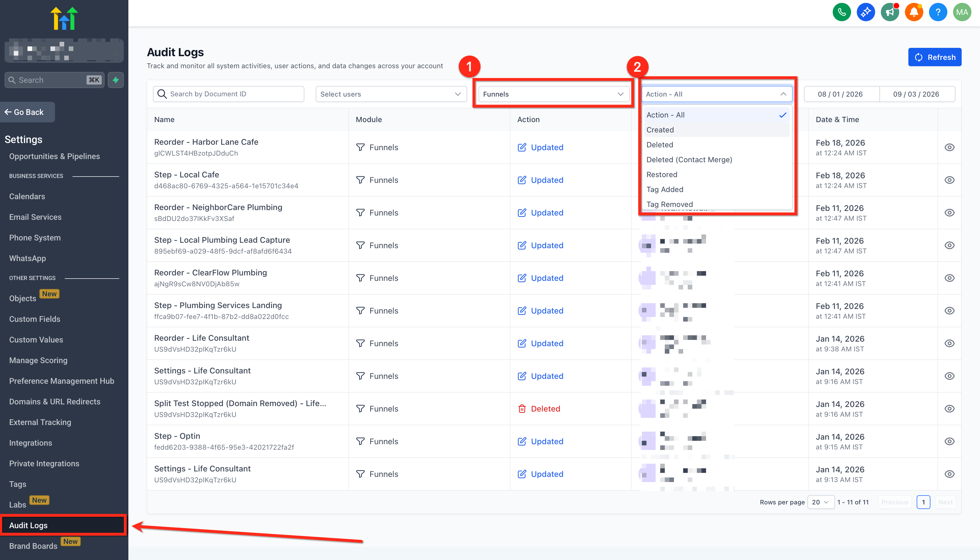Open the orange notifications bell
Viewport: 980px width, 560px height.
914,12
